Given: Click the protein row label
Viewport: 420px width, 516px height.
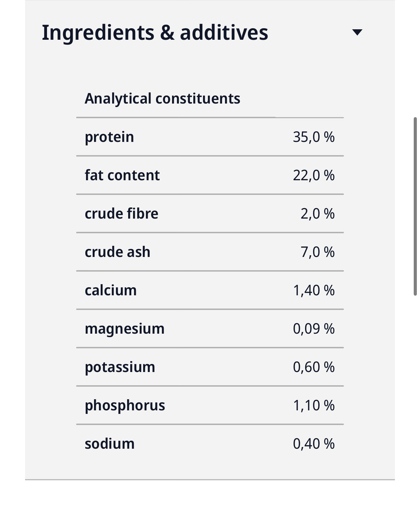Looking at the screenshot, I should coord(109,137).
